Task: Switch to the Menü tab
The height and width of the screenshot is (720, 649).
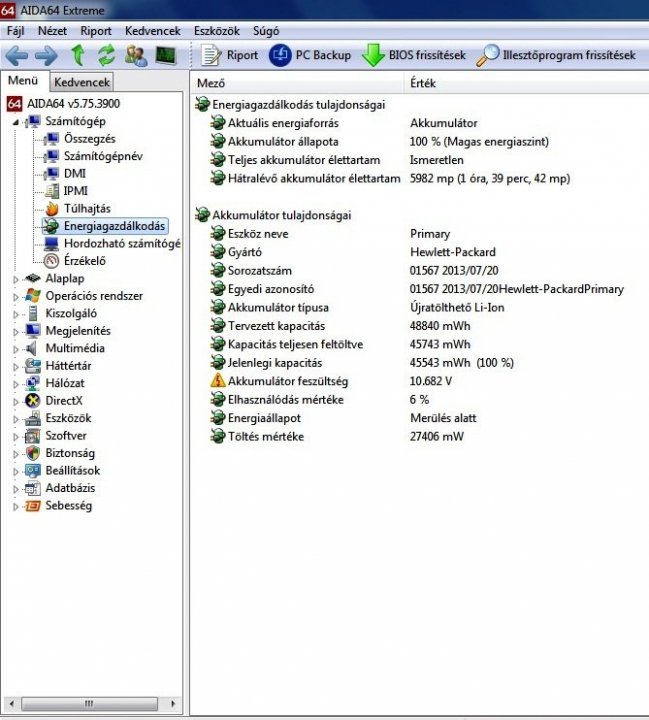Action: (x=23, y=81)
